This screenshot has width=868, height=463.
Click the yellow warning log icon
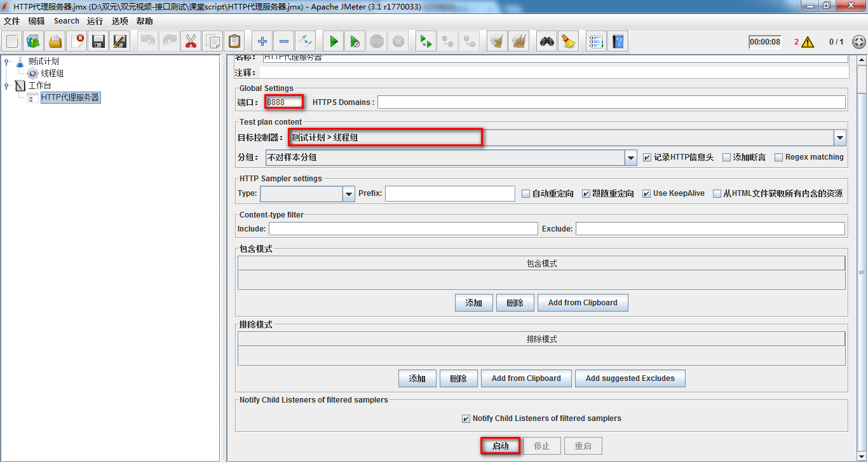(807, 42)
